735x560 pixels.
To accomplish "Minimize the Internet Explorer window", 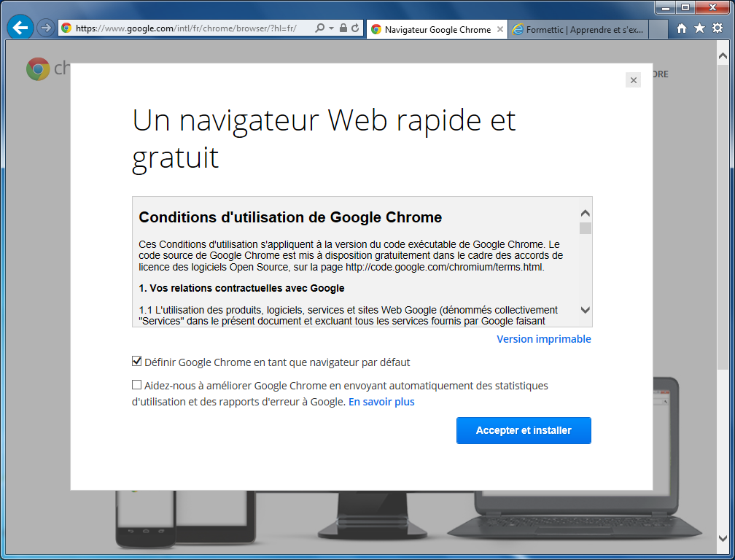I will (665, 7).
